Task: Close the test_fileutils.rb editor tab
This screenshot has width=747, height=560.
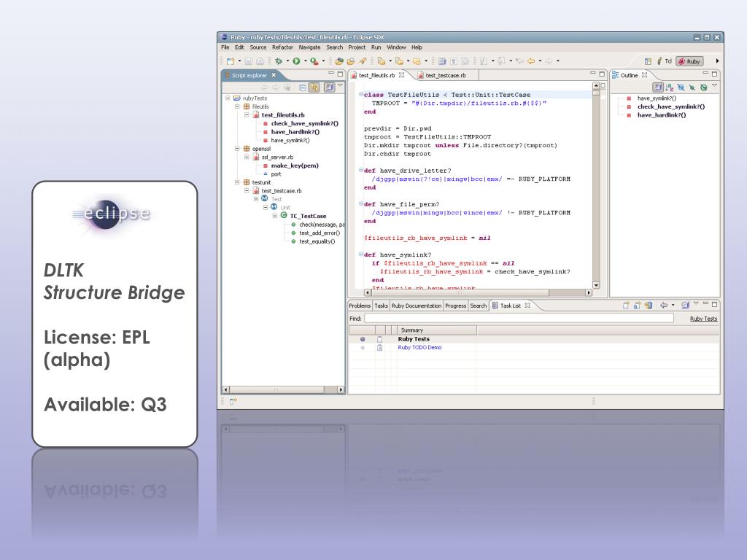Action: pos(402,75)
